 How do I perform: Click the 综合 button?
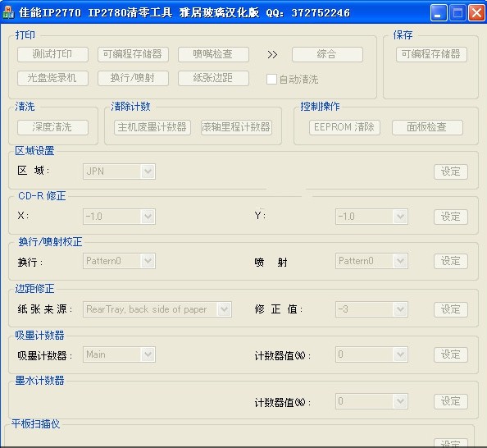[x=327, y=54]
